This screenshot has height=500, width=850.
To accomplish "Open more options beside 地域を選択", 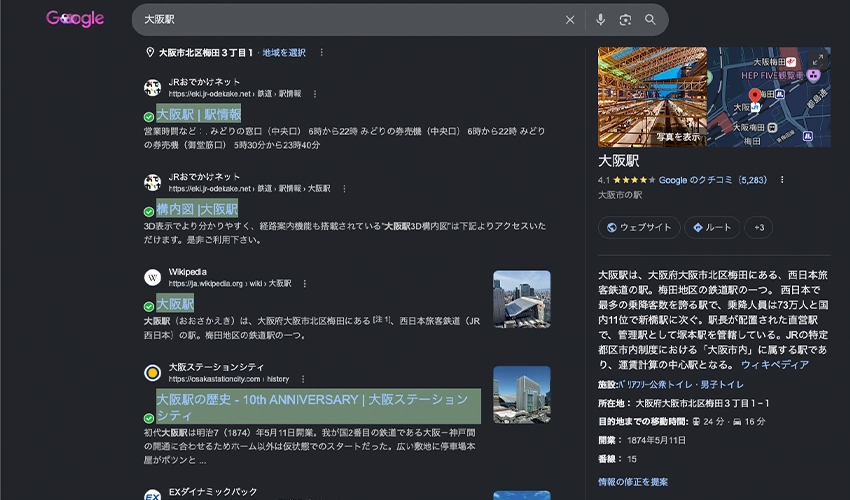I will point(321,53).
